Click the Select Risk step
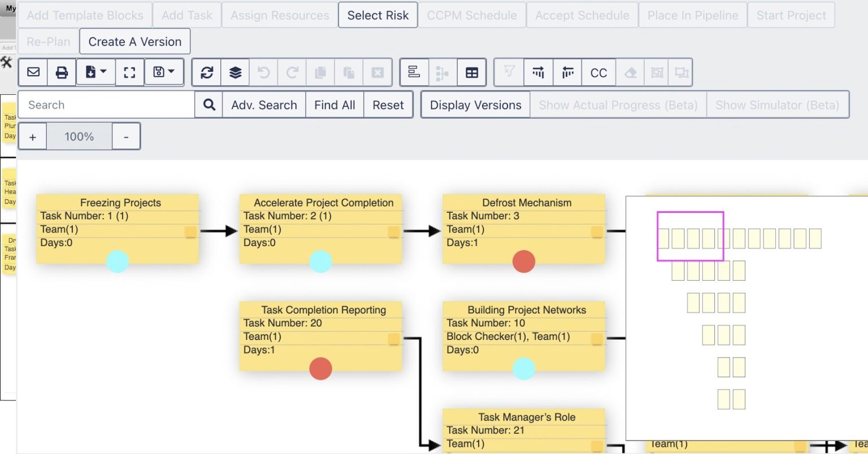 (378, 15)
